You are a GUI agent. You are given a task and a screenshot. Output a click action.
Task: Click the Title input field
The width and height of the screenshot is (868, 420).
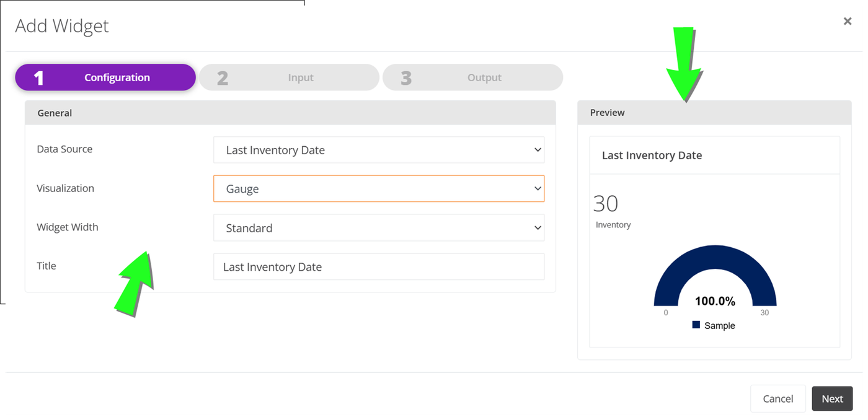tap(379, 267)
